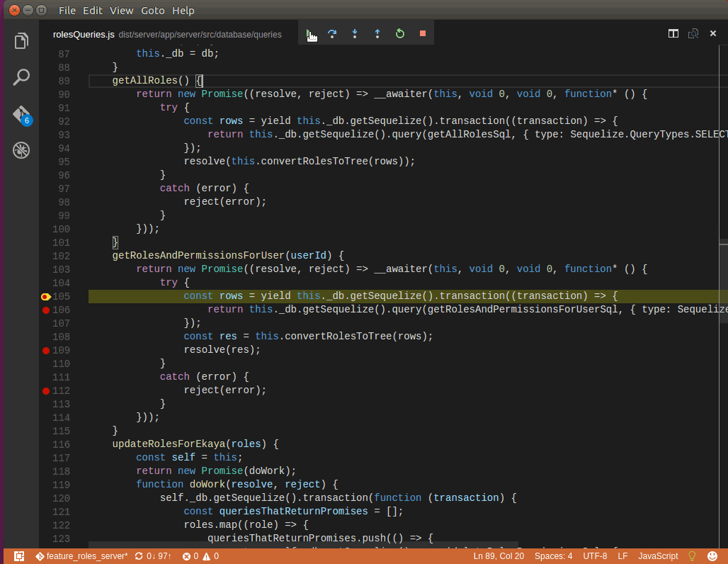Click the smiley feedback icon in status bar
The width and height of the screenshot is (728, 564).
(x=713, y=556)
